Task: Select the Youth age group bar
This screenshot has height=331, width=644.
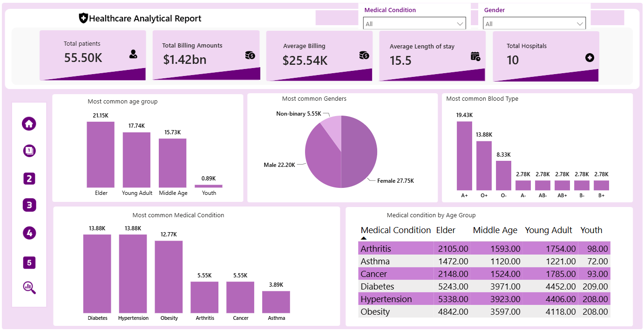Action: click(x=209, y=186)
